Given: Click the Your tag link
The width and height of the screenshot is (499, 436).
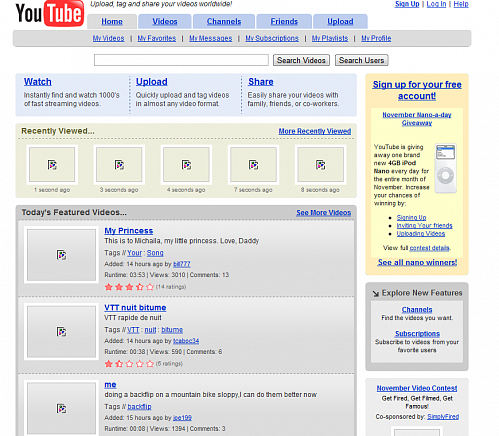Looking at the screenshot, I should coord(135,253).
